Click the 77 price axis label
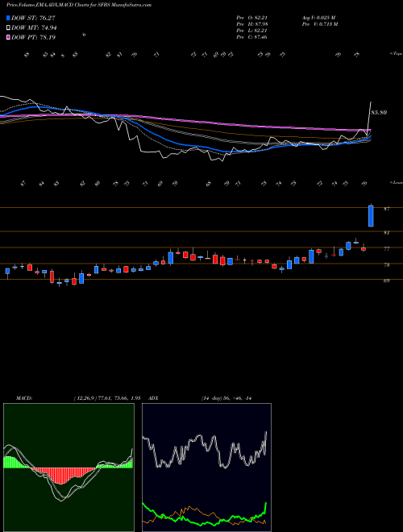 click(x=386, y=249)
